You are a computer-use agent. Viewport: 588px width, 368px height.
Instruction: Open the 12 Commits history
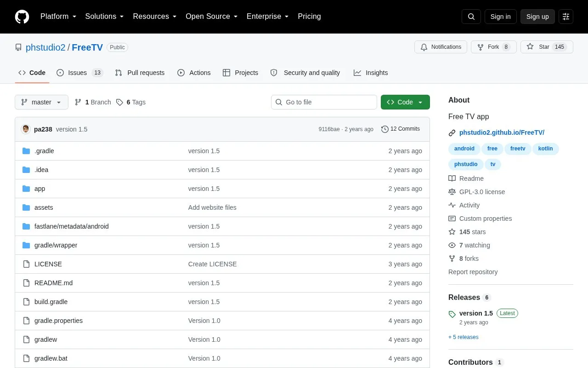(401, 129)
